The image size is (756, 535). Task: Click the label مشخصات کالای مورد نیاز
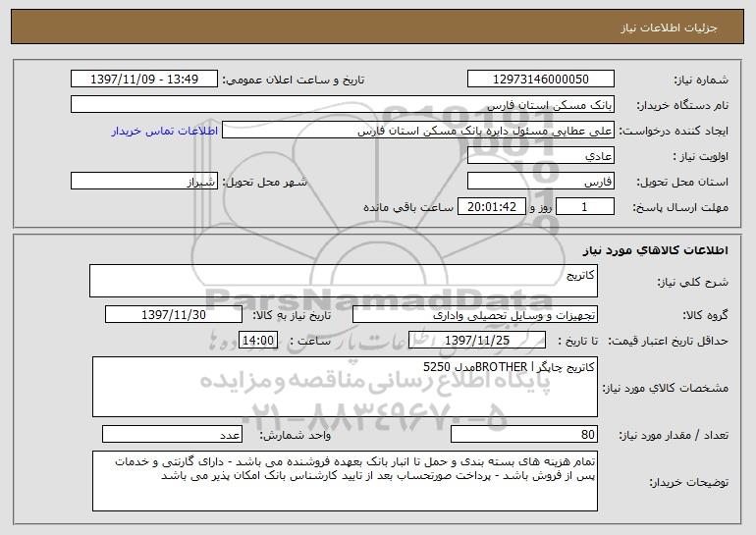point(666,388)
